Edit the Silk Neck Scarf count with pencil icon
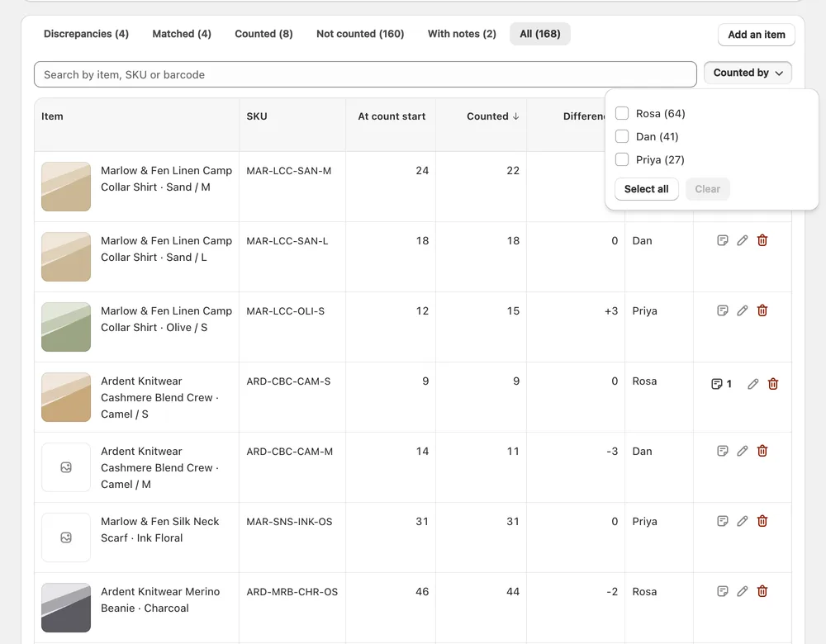Screen dimensions: 826x644 [x=743, y=521]
